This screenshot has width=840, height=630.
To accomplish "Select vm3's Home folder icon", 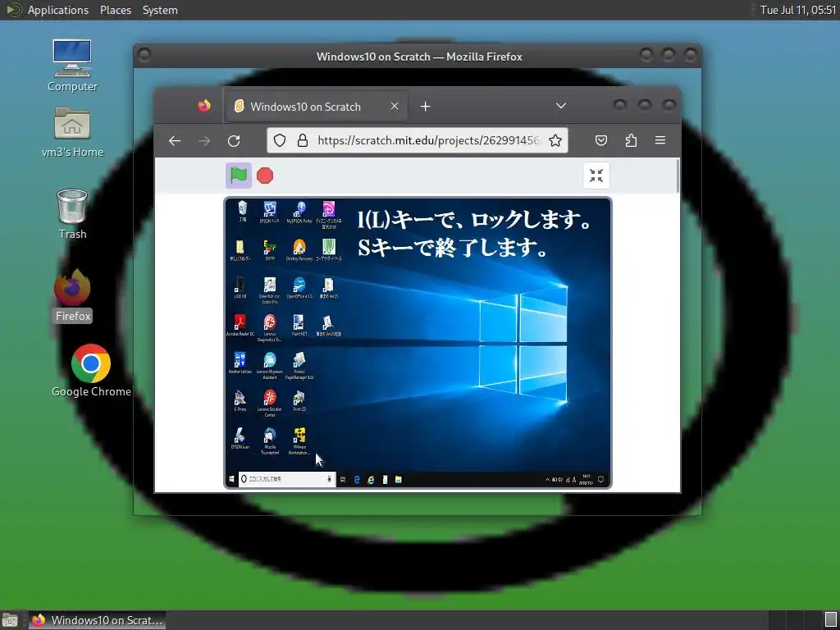I will tap(72, 132).
